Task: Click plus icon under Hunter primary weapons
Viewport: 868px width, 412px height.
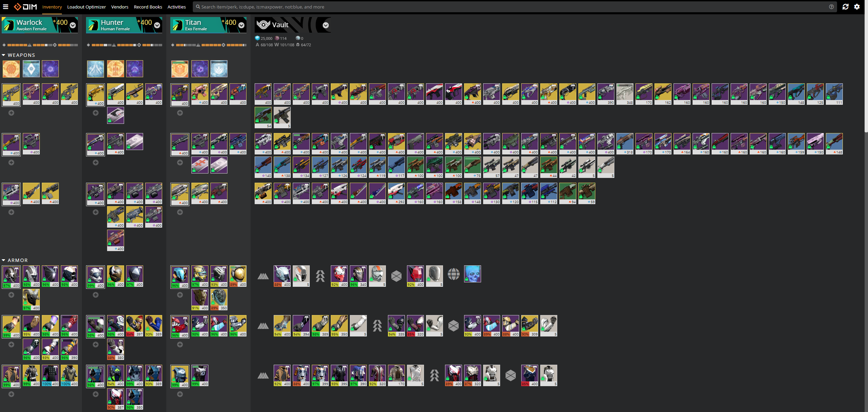Action: pyautogui.click(x=96, y=113)
